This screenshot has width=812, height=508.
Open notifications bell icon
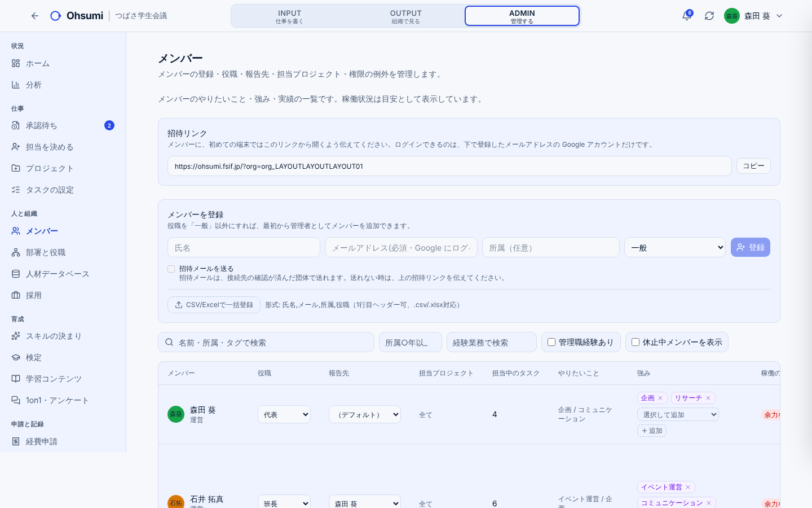coord(687,16)
